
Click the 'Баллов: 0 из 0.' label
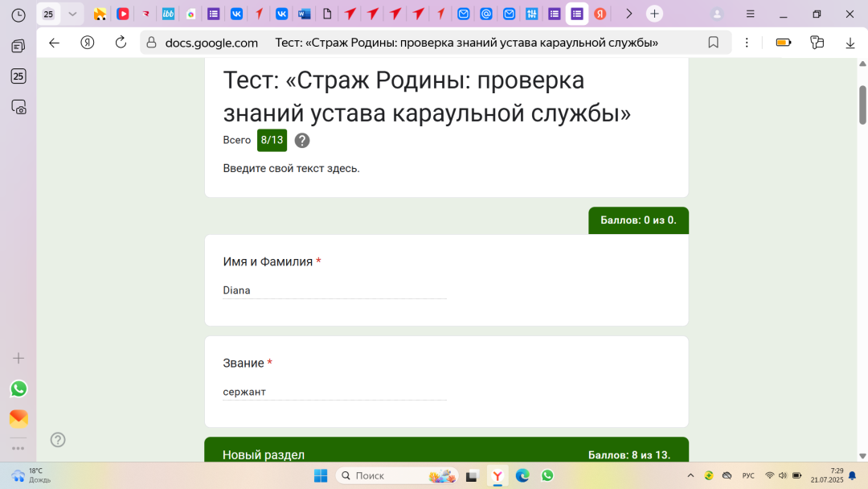click(638, 220)
